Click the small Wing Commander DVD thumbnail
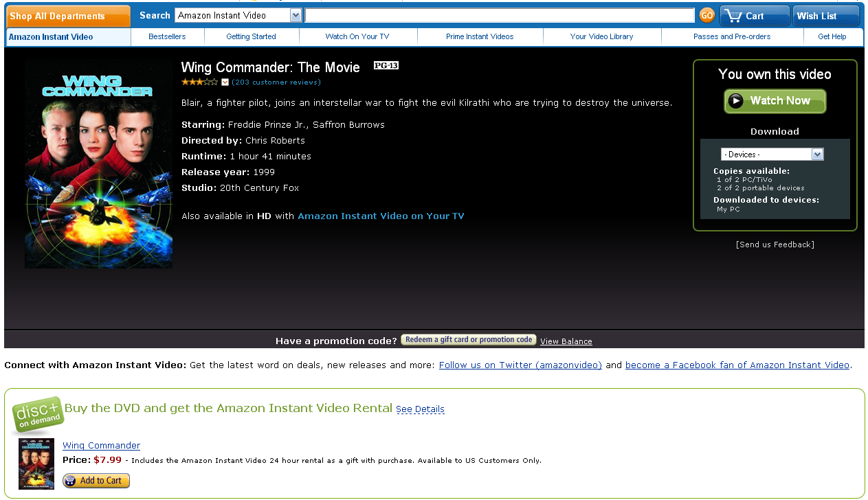The image size is (868, 500). point(36,464)
